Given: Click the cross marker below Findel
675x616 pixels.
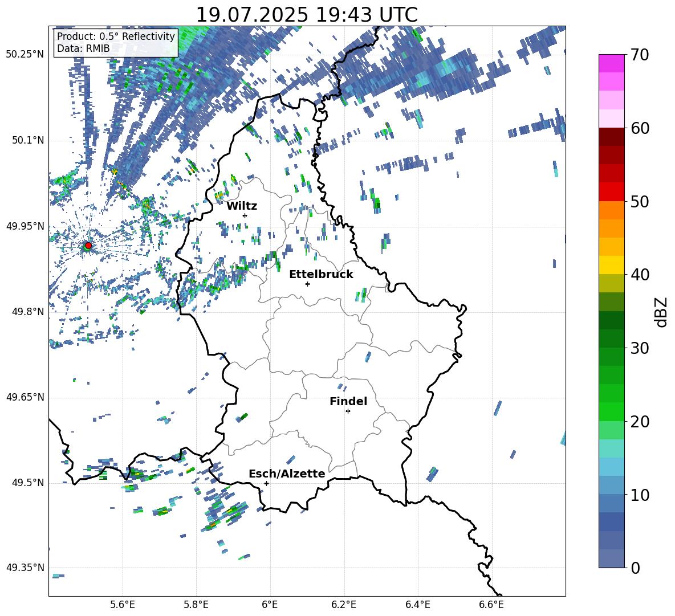Looking at the screenshot, I should 348,411.
